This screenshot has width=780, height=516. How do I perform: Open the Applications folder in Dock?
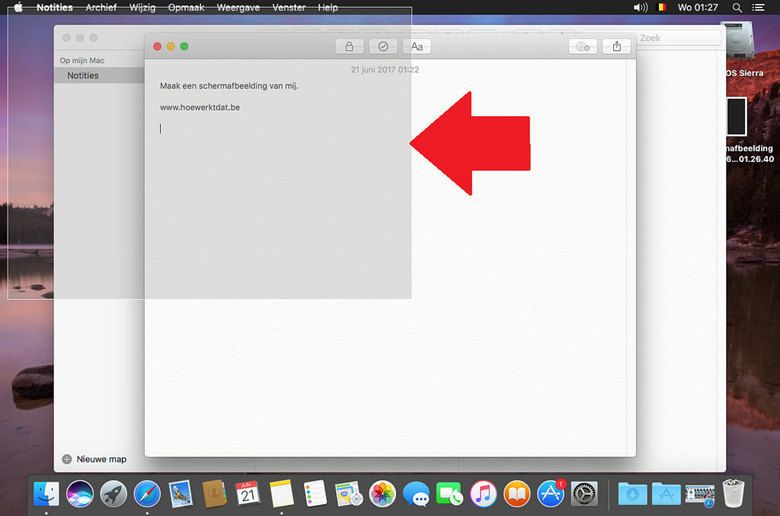pyautogui.click(x=666, y=494)
